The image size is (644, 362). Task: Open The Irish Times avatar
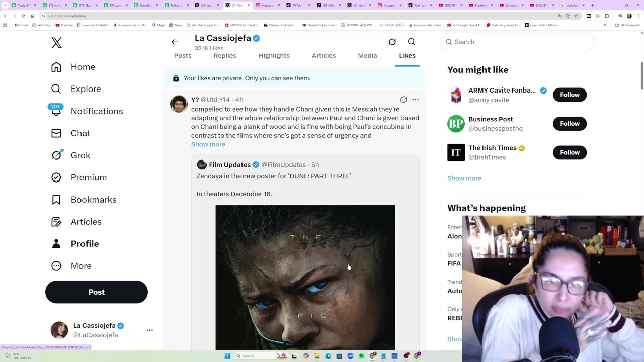456,152
